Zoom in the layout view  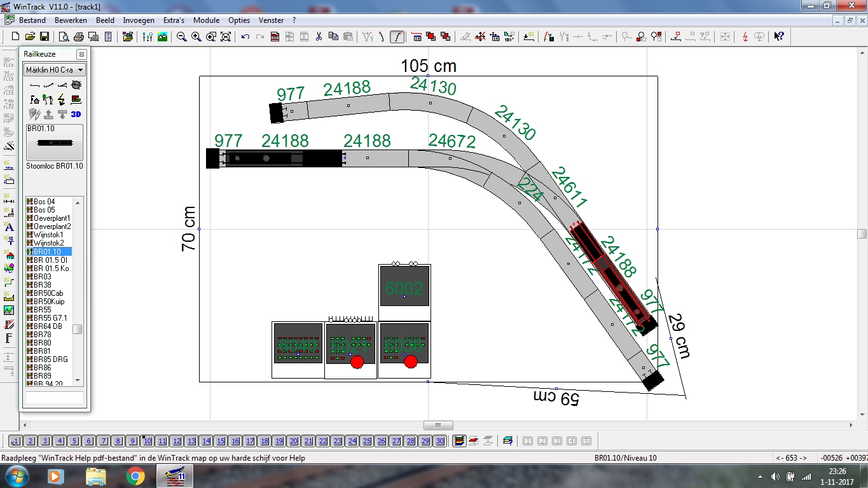[x=196, y=37]
